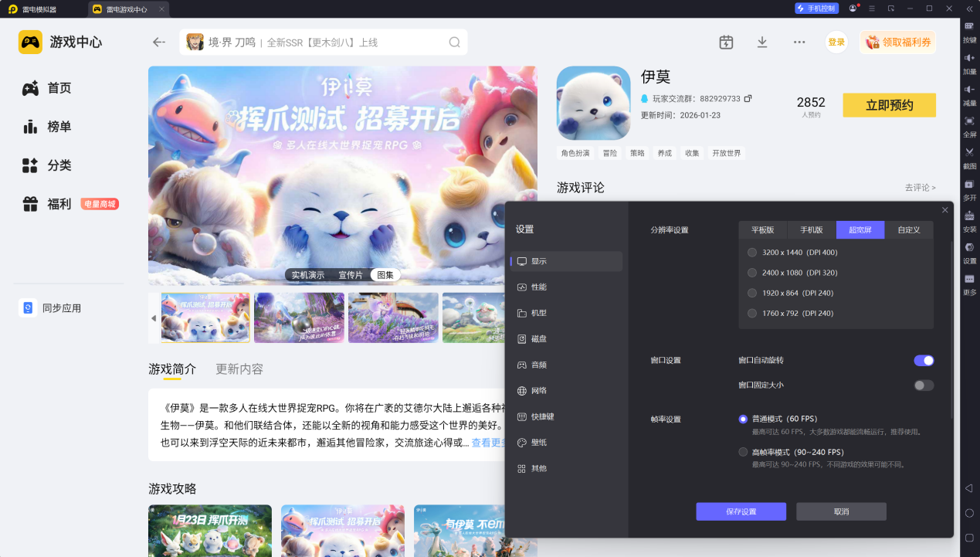Viewport: 980px width, 557px height.
Task: Click the 去评论 link
Action: coord(920,188)
